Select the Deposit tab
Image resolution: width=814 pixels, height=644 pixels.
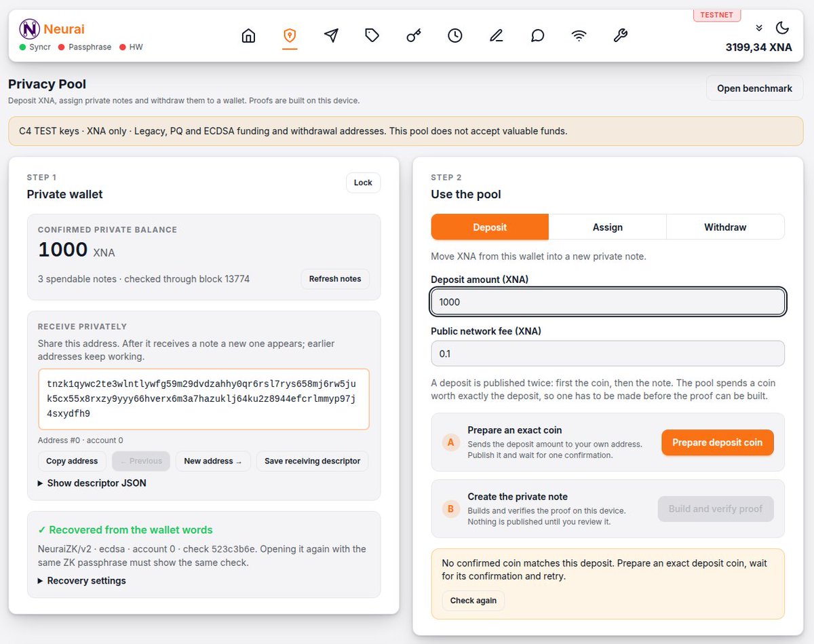(x=490, y=227)
